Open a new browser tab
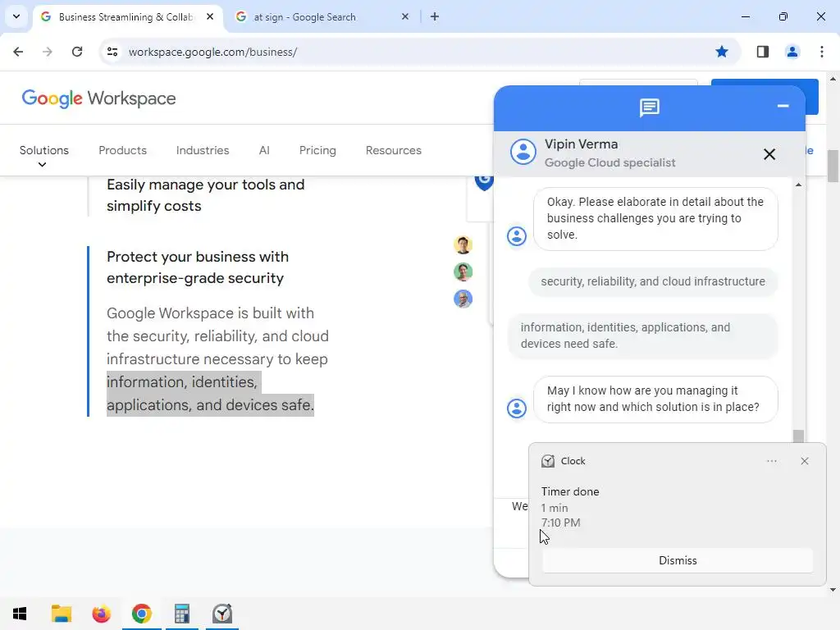 point(435,16)
